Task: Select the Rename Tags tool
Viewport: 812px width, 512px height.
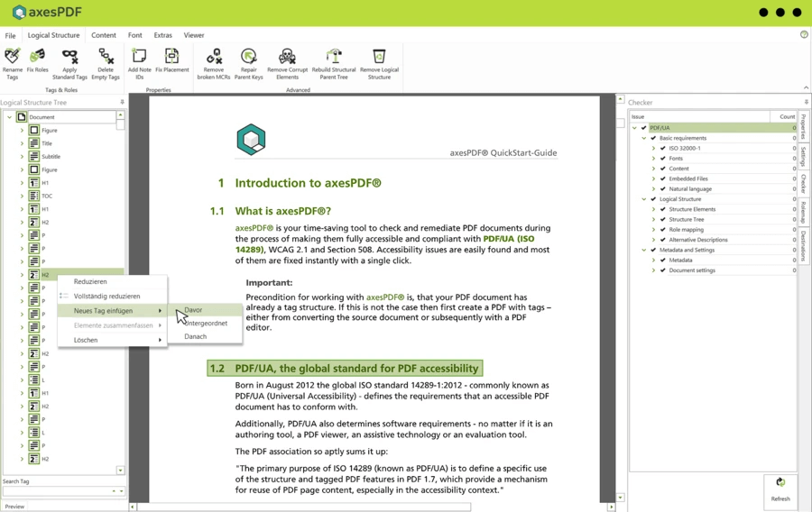Action: [12, 64]
